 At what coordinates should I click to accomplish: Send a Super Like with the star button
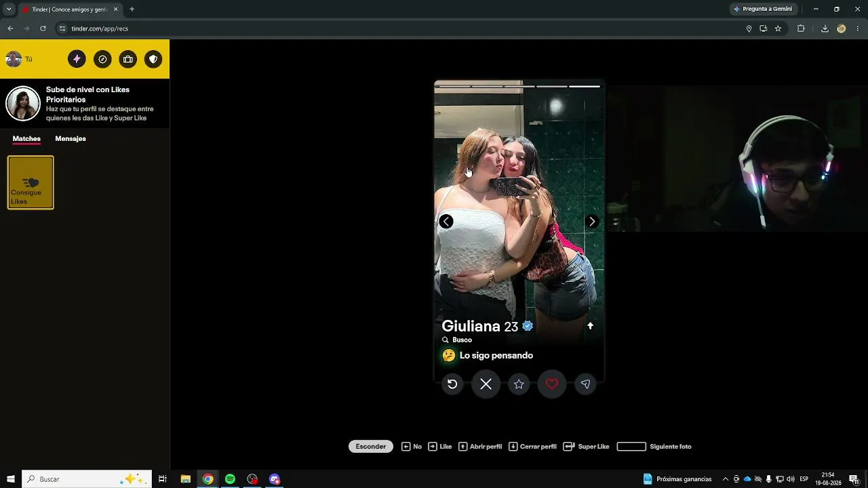pos(519,384)
